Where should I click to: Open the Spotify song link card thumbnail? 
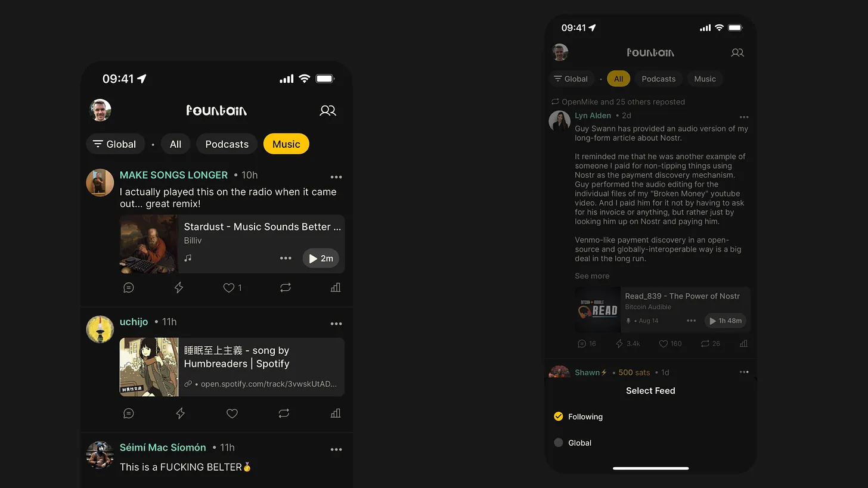tap(149, 367)
